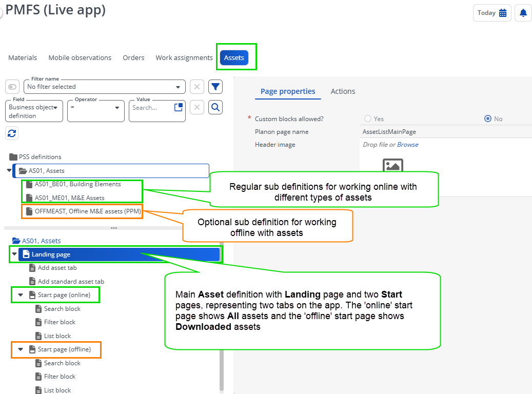Select the Assets tab

pos(234,57)
